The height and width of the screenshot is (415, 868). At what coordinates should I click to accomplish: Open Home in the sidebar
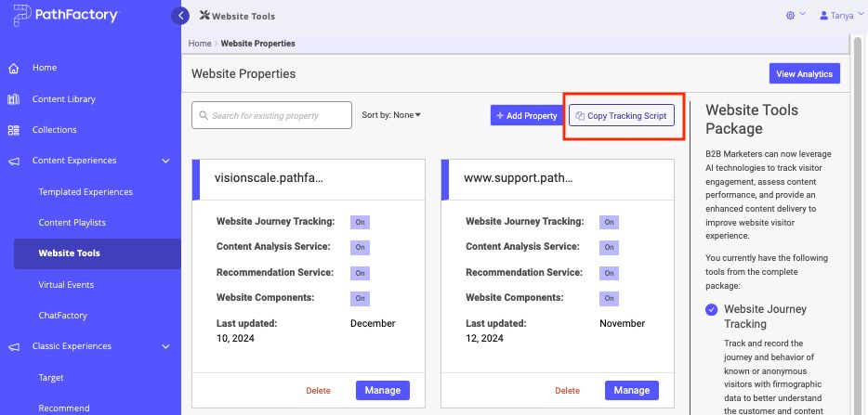[45, 68]
